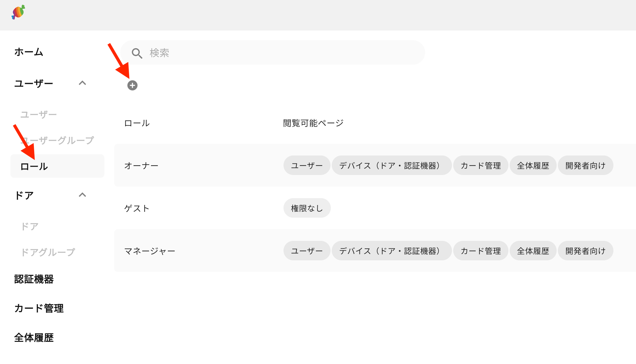Select the オーナー role row

[141, 165]
